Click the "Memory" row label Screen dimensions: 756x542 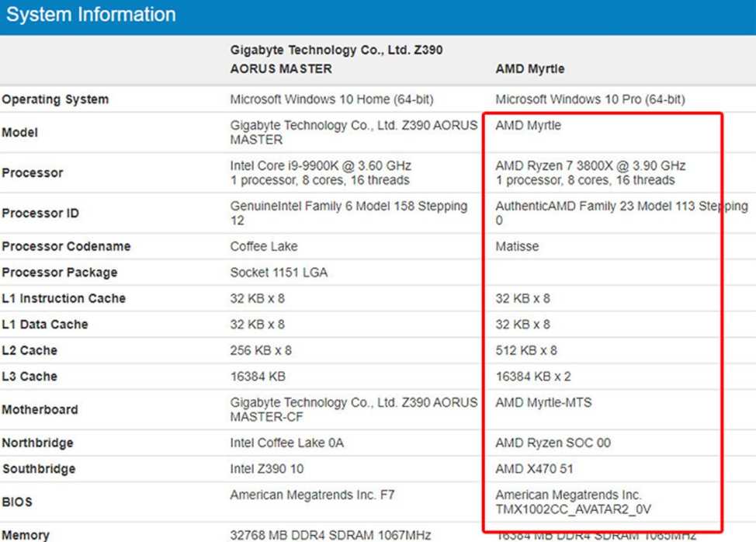(x=26, y=535)
